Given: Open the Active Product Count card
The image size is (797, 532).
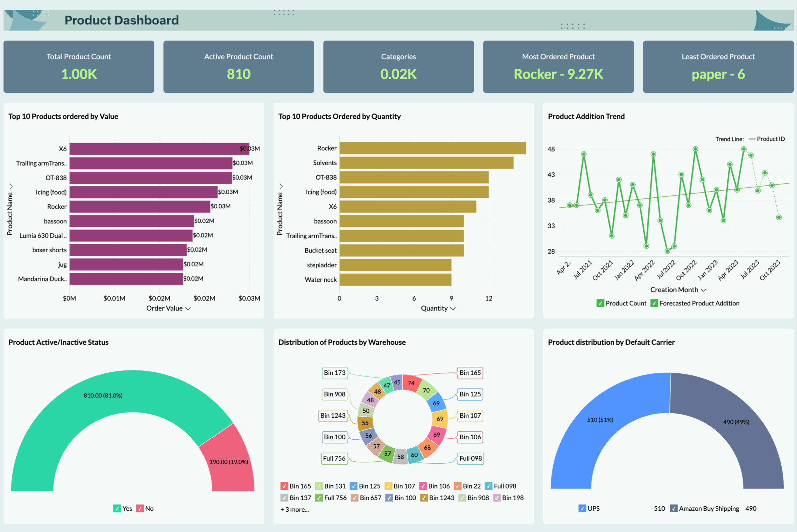Looking at the screenshot, I should click(x=239, y=67).
